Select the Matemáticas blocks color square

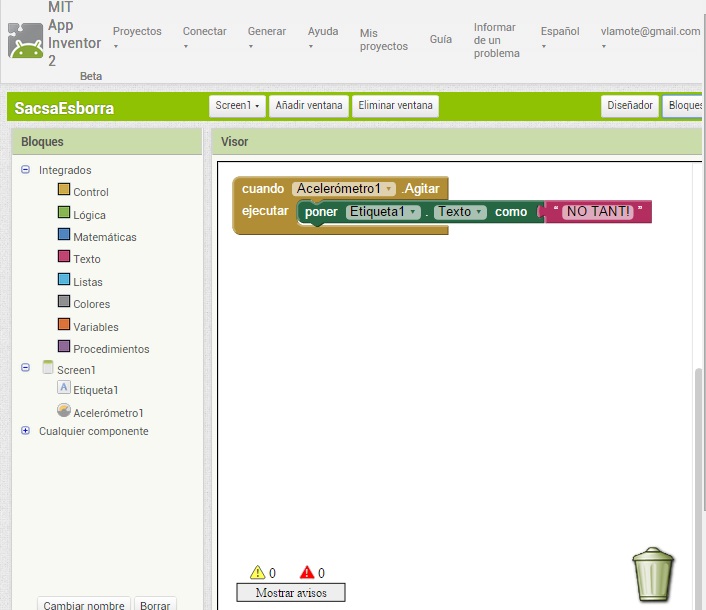pyautogui.click(x=64, y=234)
